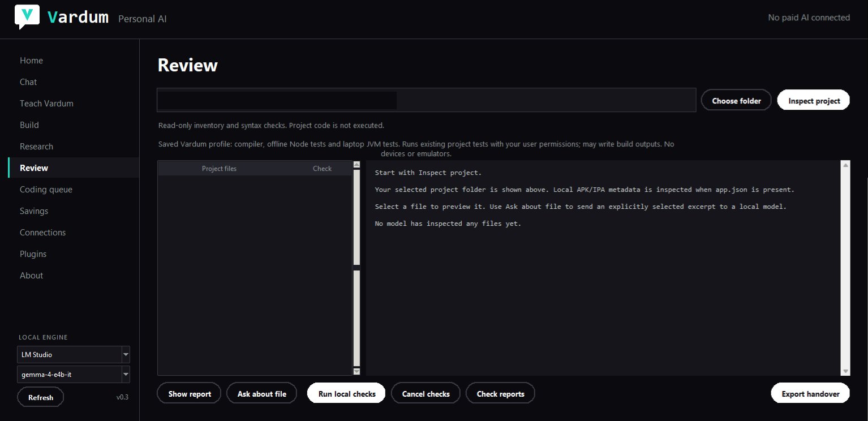Screen dimensions: 868x421
Task: Click the file list scroll-down arrow
Action: click(x=356, y=371)
